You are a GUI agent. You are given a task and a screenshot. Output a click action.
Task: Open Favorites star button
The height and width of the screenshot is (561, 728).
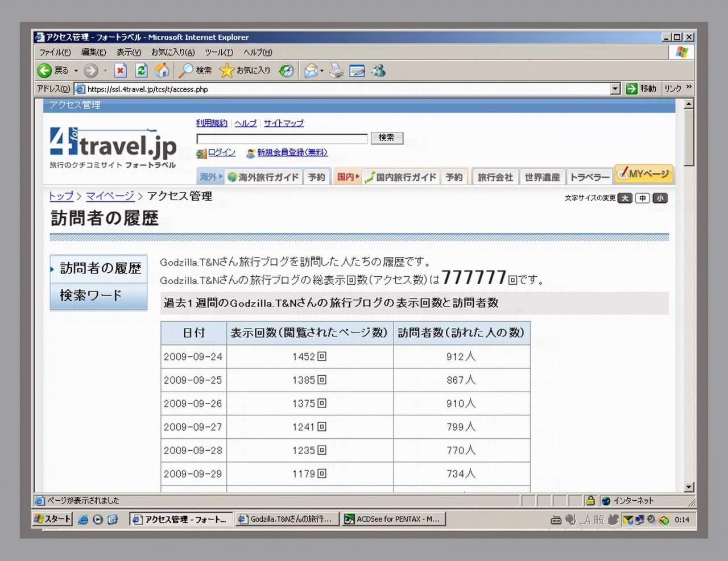tap(245, 70)
